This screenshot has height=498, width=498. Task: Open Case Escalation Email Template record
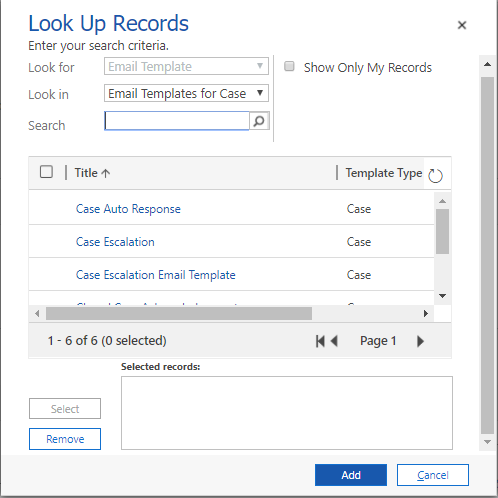pos(156,275)
